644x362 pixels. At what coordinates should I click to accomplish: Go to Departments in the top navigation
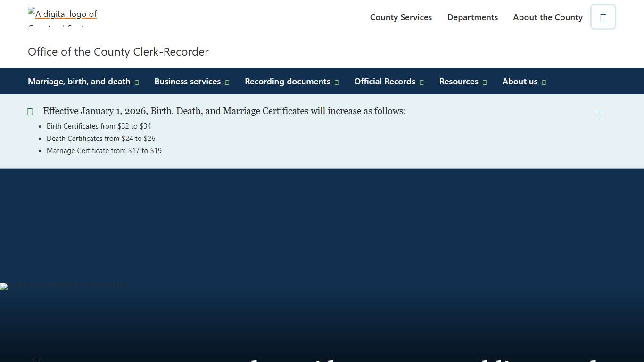[x=472, y=17]
